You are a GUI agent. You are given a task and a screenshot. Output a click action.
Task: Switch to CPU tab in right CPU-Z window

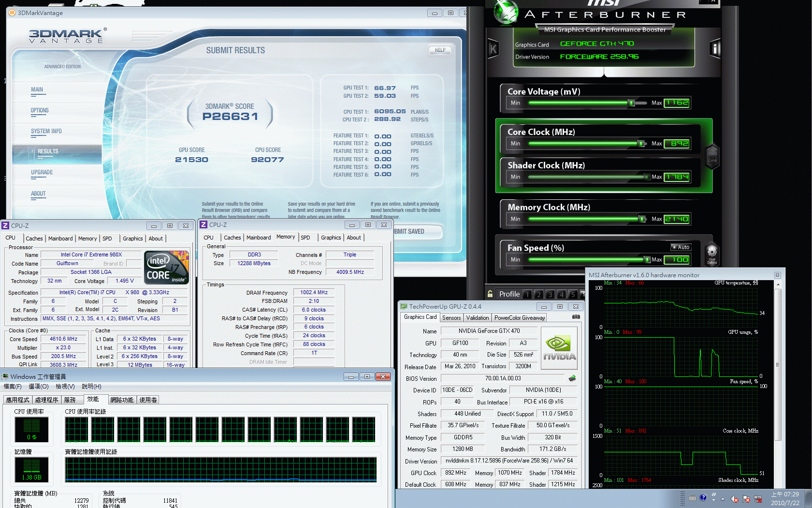(x=208, y=238)
